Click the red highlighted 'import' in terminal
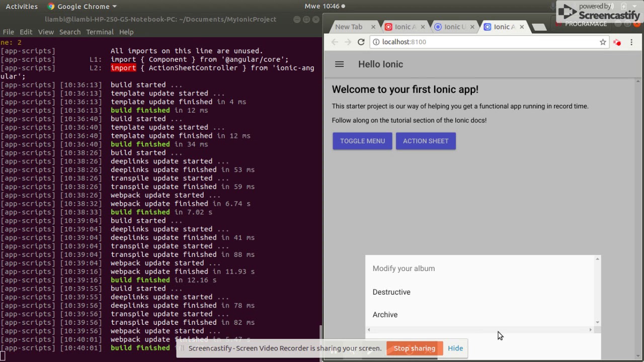Screen dimensions: 644x362 123,68
